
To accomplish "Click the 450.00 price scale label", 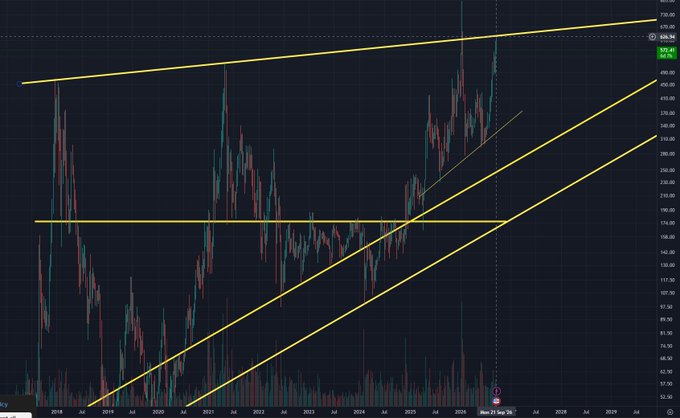I will point(667,85).
